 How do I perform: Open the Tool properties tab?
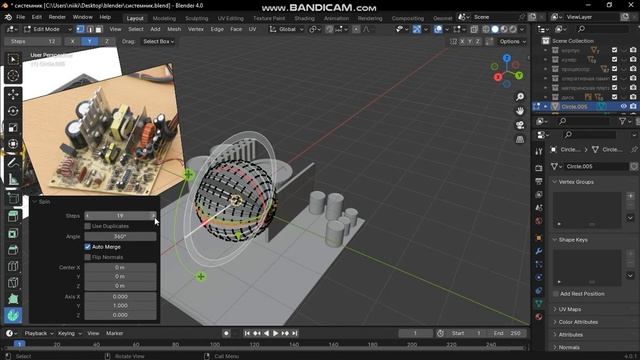tap(539, 152)
